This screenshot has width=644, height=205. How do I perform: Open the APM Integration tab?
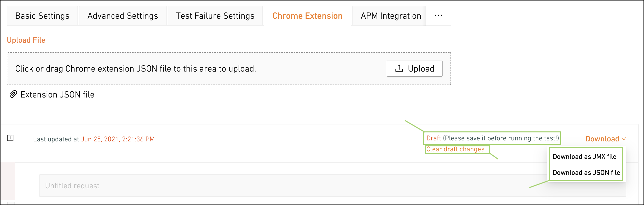(391, 16)
